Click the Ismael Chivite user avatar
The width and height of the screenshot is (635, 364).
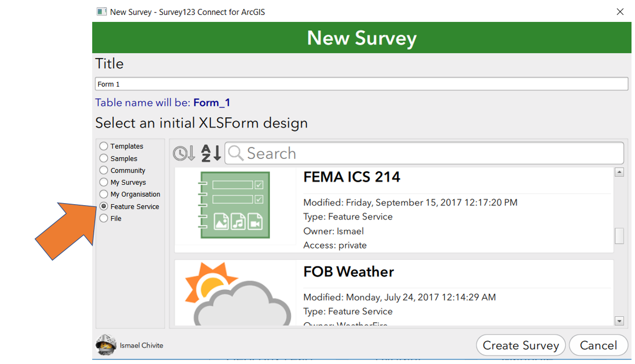pyautogui.click(x=106, y=345)
